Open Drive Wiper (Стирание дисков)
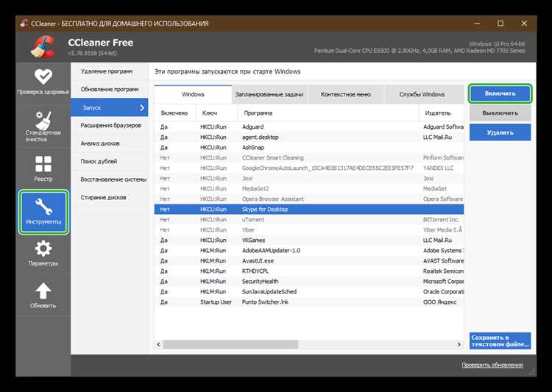552x392 pixels. click(x=110, y=197)
